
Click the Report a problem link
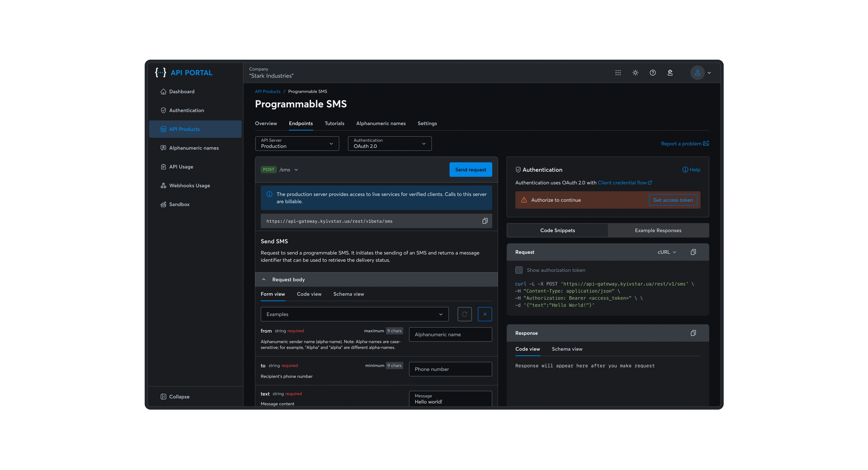click(685, 144)
